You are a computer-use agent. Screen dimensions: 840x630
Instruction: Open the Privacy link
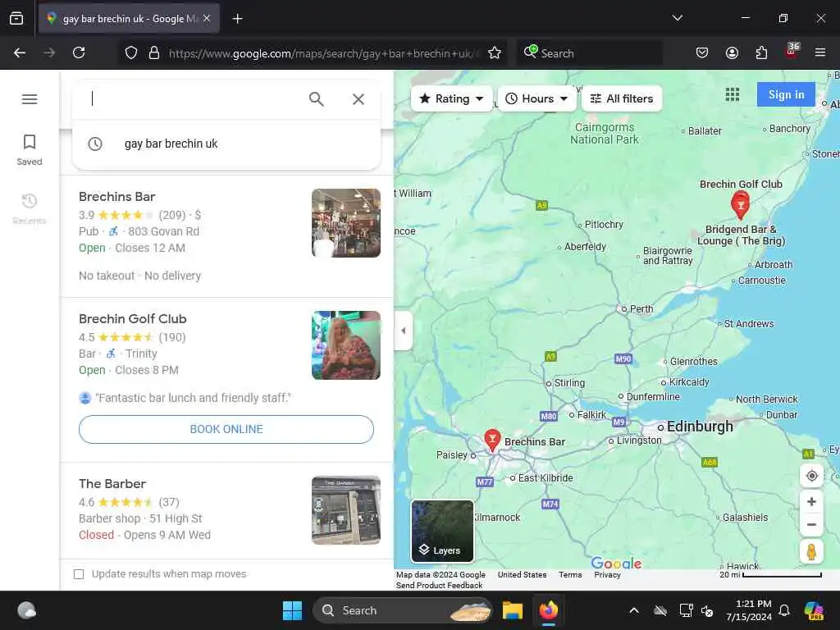click(x=607, y=574)
